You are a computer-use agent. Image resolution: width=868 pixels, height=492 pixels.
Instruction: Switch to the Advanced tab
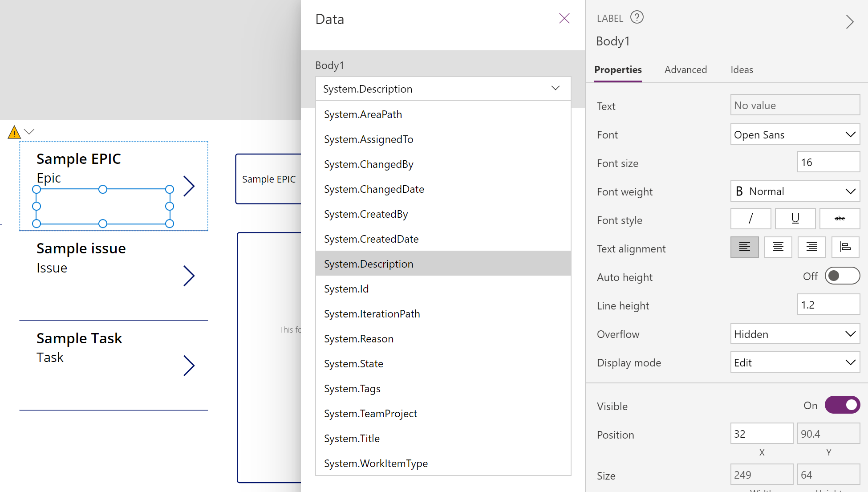coord(685,70)
